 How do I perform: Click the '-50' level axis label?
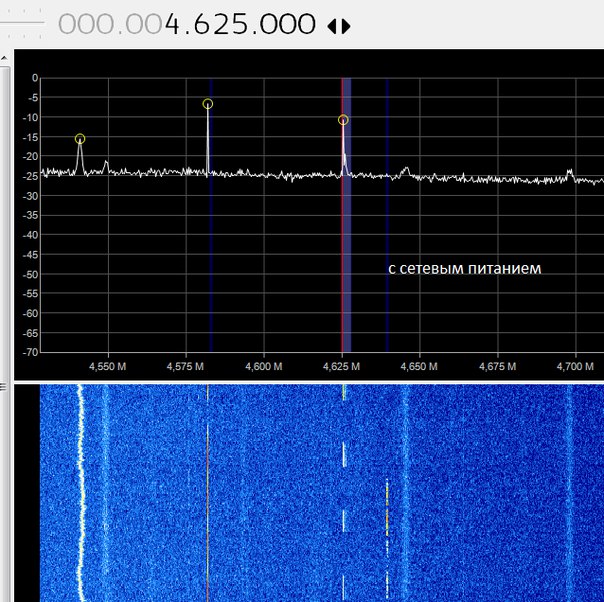pos(31,274)
